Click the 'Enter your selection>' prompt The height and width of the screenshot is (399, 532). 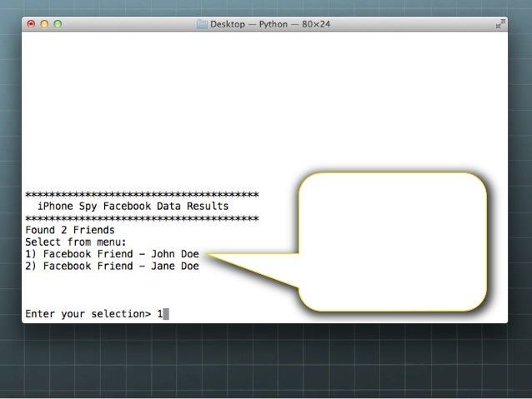coord(88,314)
